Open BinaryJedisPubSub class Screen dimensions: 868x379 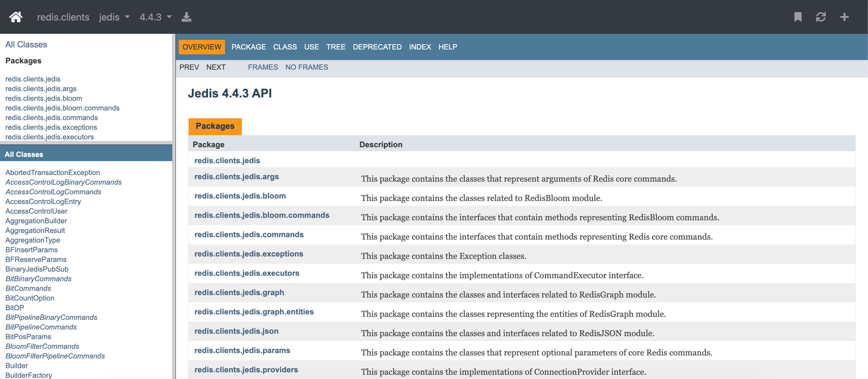tap(37, 269)
